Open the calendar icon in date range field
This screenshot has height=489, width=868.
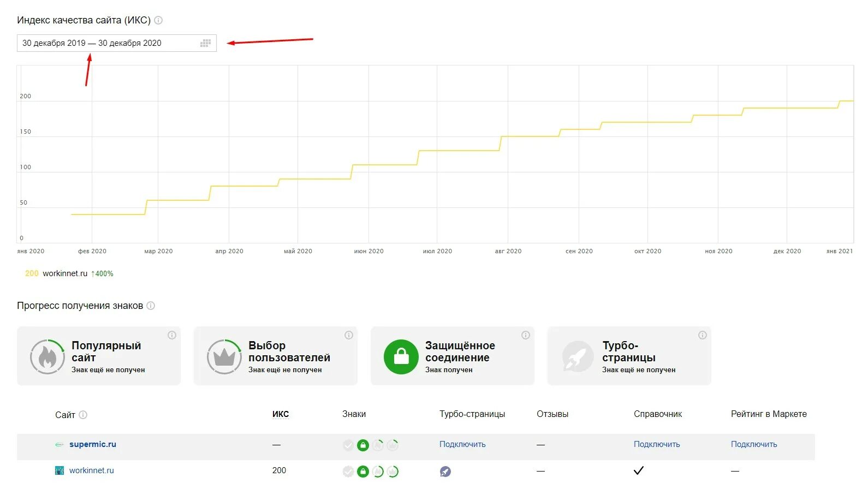(206, 43)
